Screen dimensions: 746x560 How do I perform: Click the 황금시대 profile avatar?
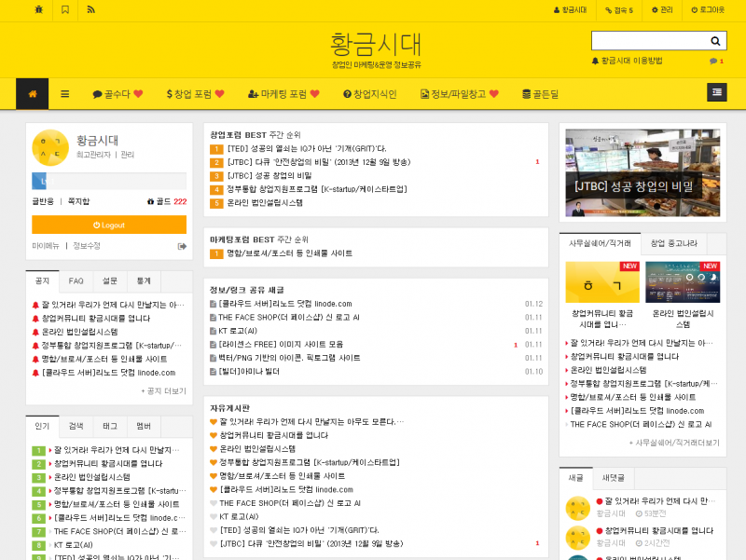50,148
